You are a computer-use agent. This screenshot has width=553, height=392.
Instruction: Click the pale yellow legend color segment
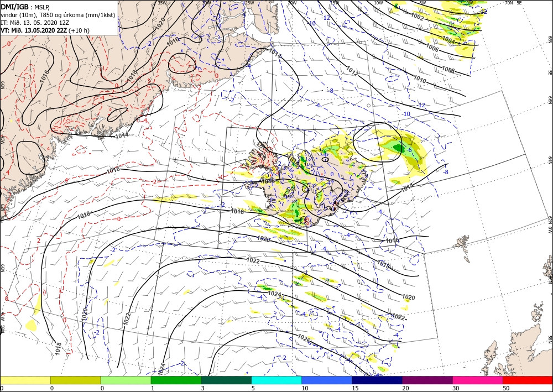(x=25, y=380)
